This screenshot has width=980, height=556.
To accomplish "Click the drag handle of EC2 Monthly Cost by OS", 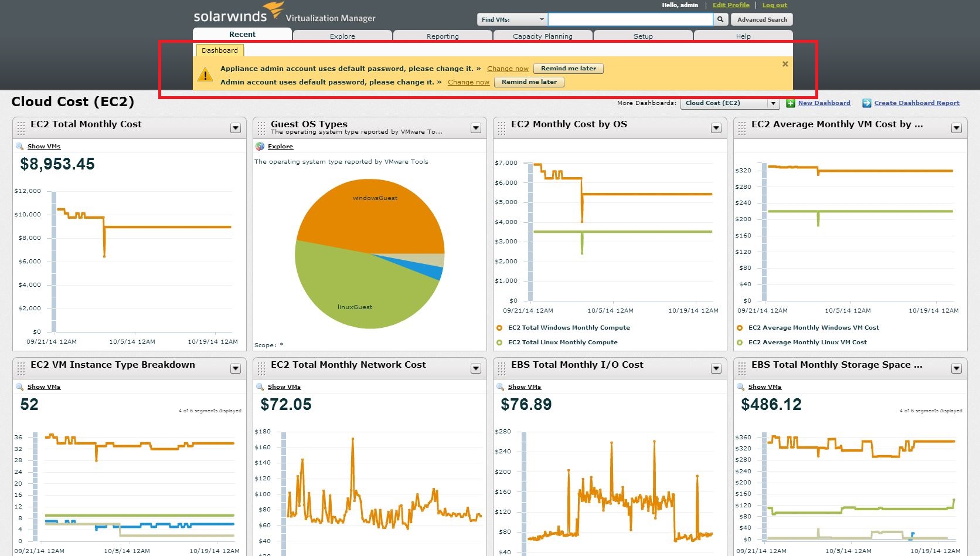I will (502, 128).
